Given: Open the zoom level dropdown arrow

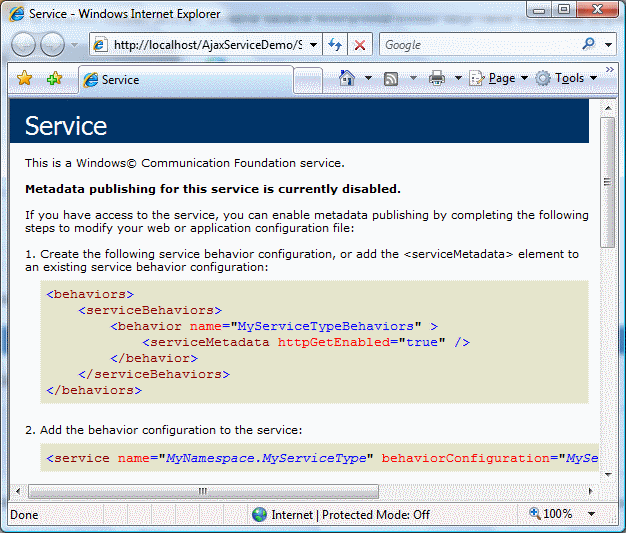Looking at the screenshot, I should tap(592, 514).
